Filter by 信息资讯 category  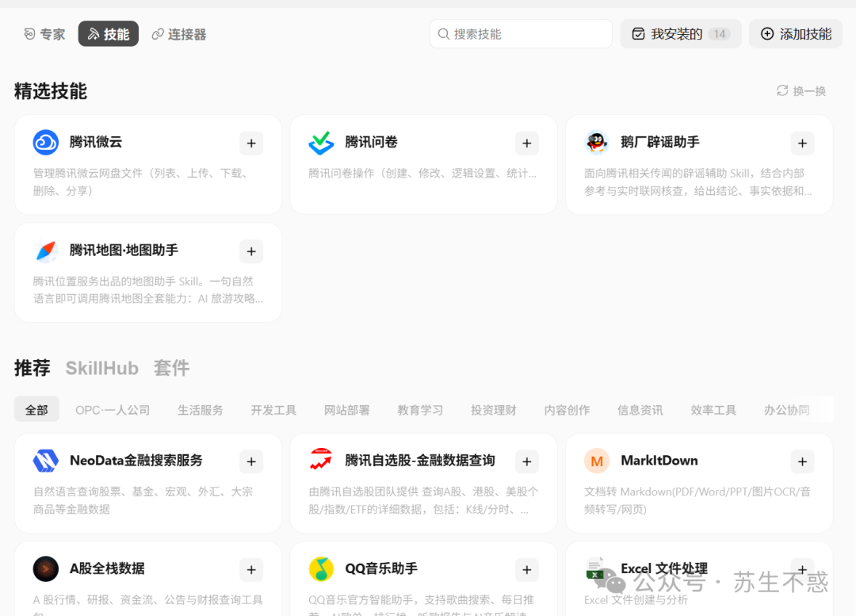(x=640, y=410)
